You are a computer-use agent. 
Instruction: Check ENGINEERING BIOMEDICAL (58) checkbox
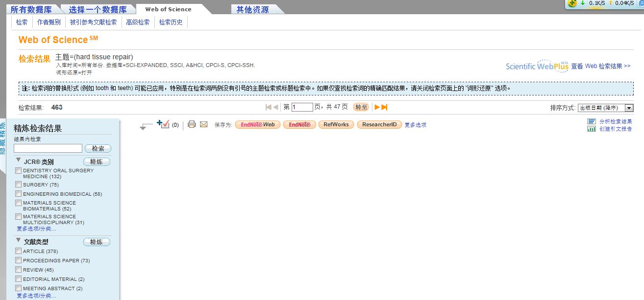click(18, 194)
